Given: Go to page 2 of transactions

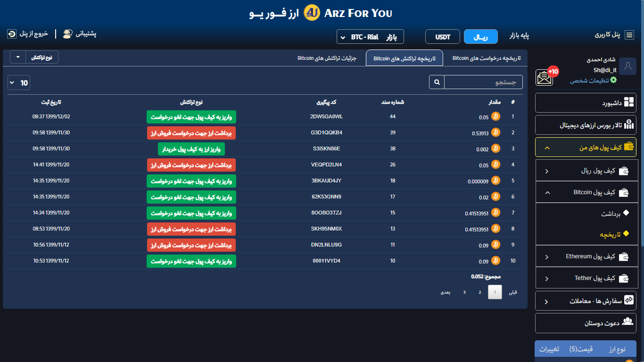Looking at the screenshot, I should pos(480,292).
